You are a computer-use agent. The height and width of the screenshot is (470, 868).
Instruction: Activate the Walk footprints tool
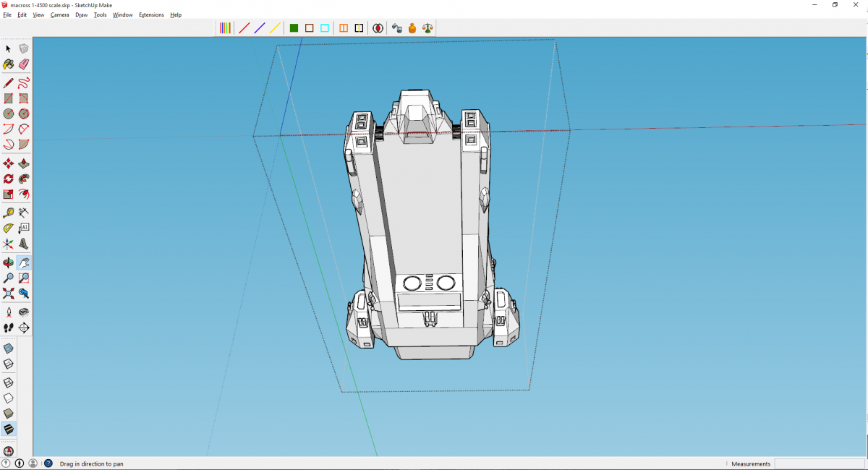pyautogui.click(x=9, y=328)
